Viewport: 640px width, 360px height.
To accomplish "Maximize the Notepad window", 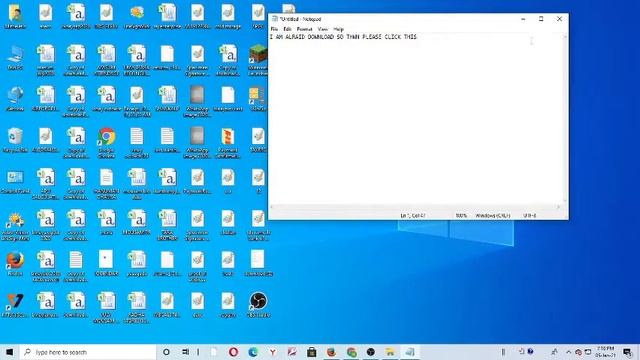I will [541, 19].
